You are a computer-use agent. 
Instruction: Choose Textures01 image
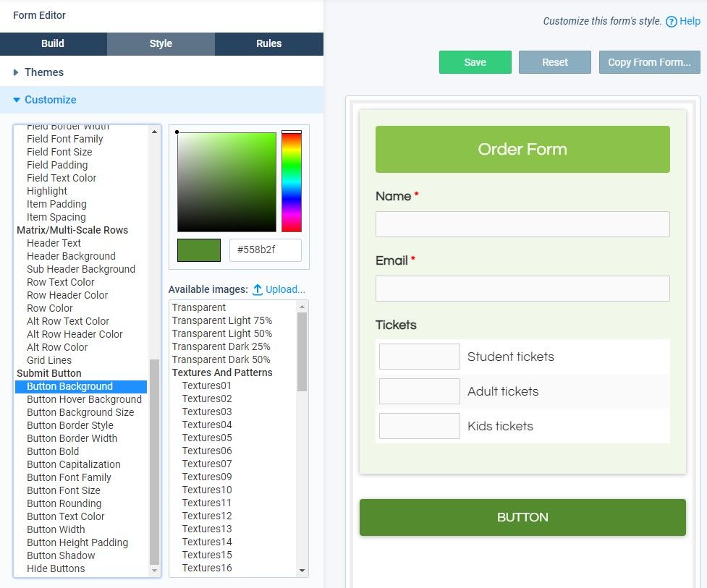click(x=206, y=386)
